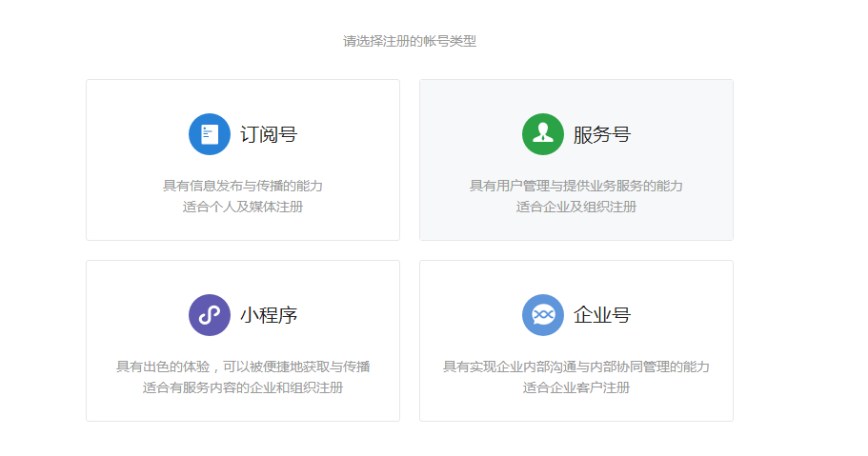Click text 具有用户管理与提供业务服务的能力
Screen dimensions: 868x456
pyautogui.click(x=576, y=186)
